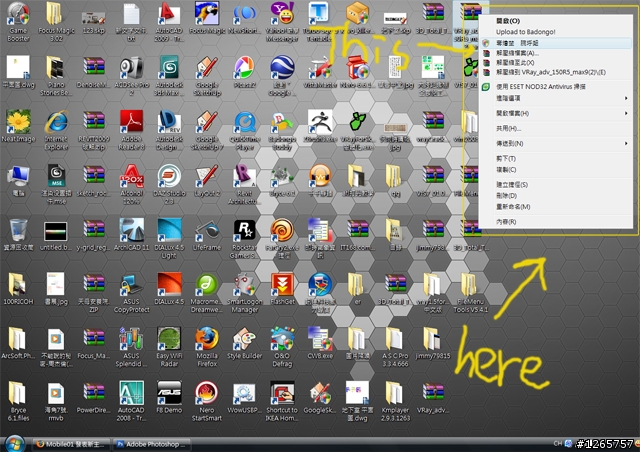Open the Bryce 6.1.files folder
The image size is (640, 452).
click(x=18, y=401)
